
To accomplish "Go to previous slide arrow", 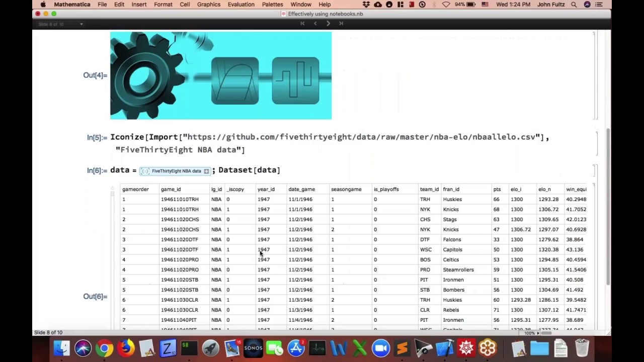I will [315, 24].
